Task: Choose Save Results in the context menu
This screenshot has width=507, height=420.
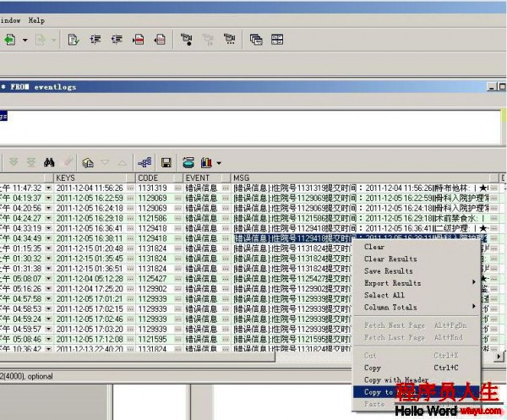Action: coord(389,271)
